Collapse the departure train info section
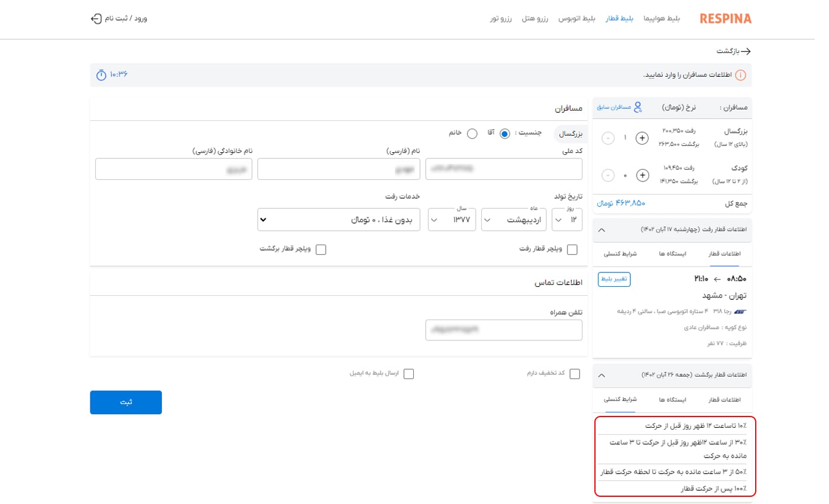829x504 pixels. (x=601, y=229)
